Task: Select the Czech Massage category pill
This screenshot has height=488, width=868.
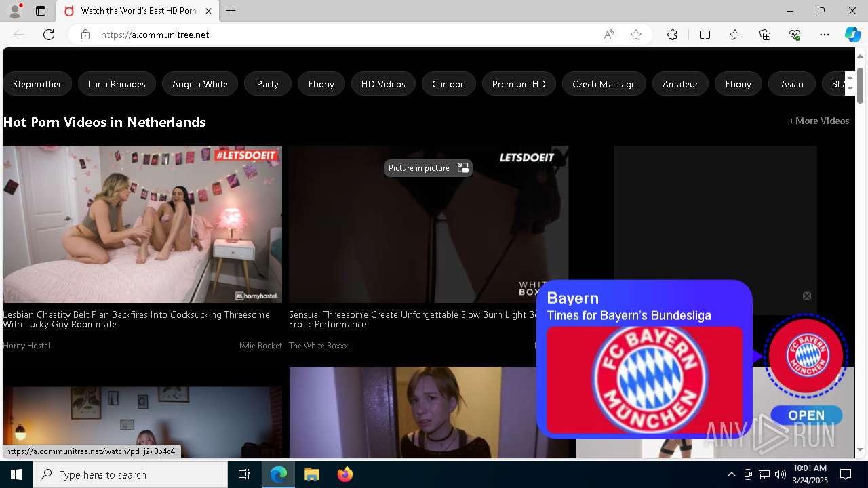Action: (604, 84)
